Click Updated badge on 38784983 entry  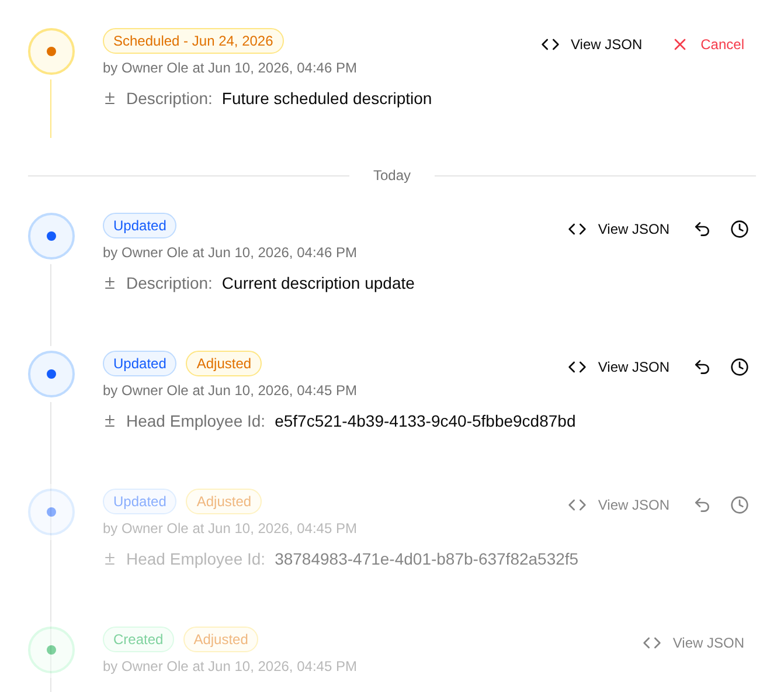tap(140, 501)
